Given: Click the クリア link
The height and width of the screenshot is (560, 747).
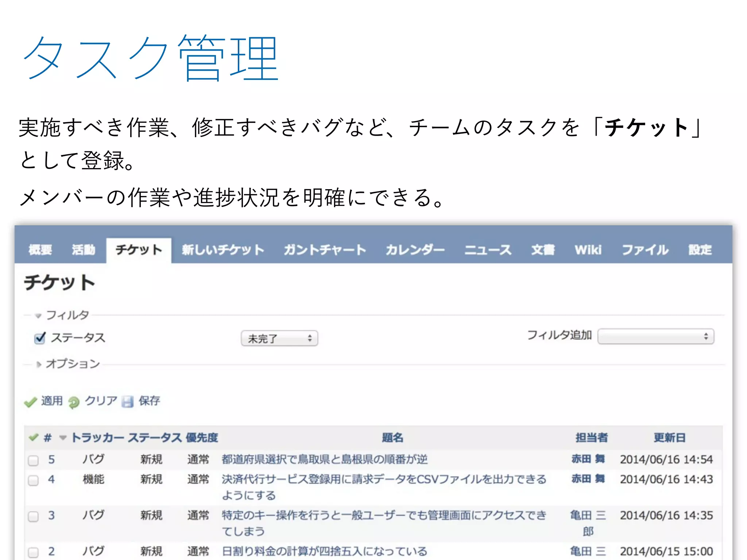Looking at the screenshot, I should 101,401.
